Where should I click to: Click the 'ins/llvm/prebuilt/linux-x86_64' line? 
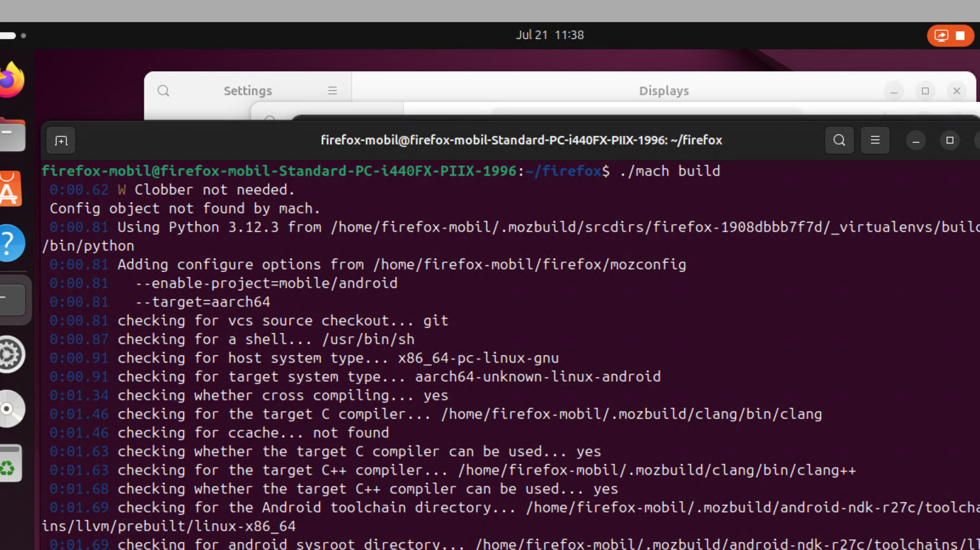[169, 526]
